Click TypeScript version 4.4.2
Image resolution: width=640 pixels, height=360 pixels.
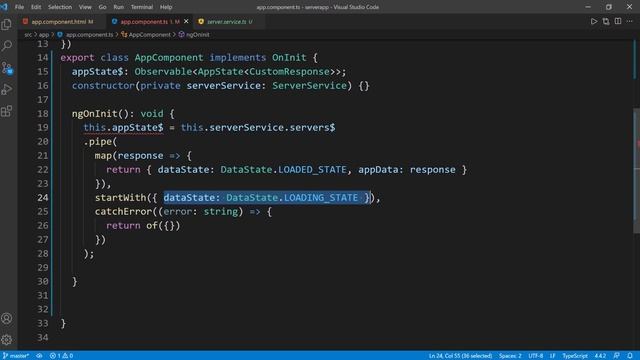pyautogui.click(x=600, y=356)
